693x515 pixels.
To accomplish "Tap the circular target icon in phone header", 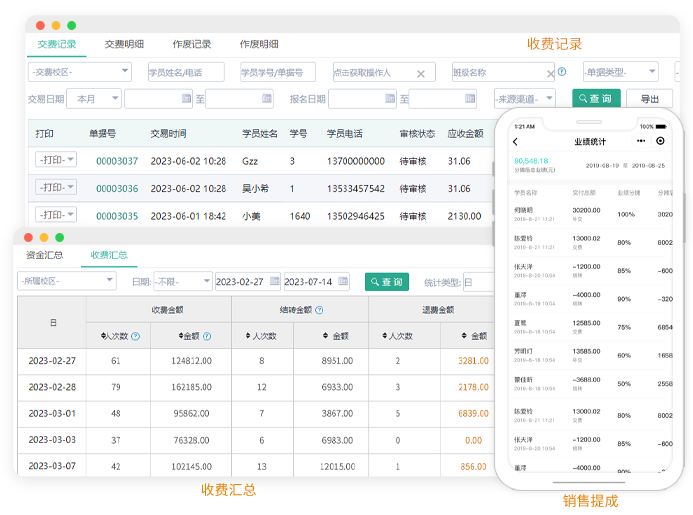I will [660, 141].
